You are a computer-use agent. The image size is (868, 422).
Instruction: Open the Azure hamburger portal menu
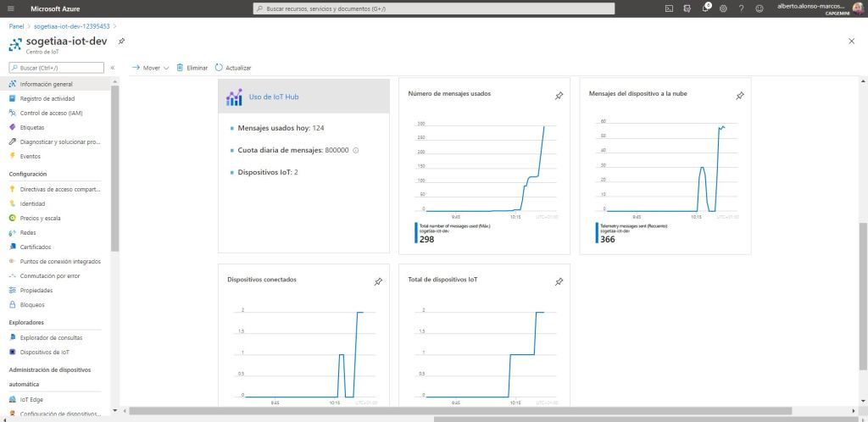[11, 8]
